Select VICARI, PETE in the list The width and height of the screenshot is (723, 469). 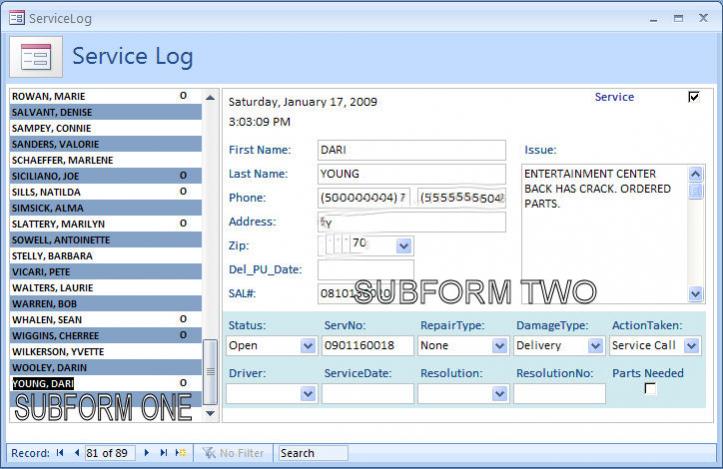click(106, 272)
